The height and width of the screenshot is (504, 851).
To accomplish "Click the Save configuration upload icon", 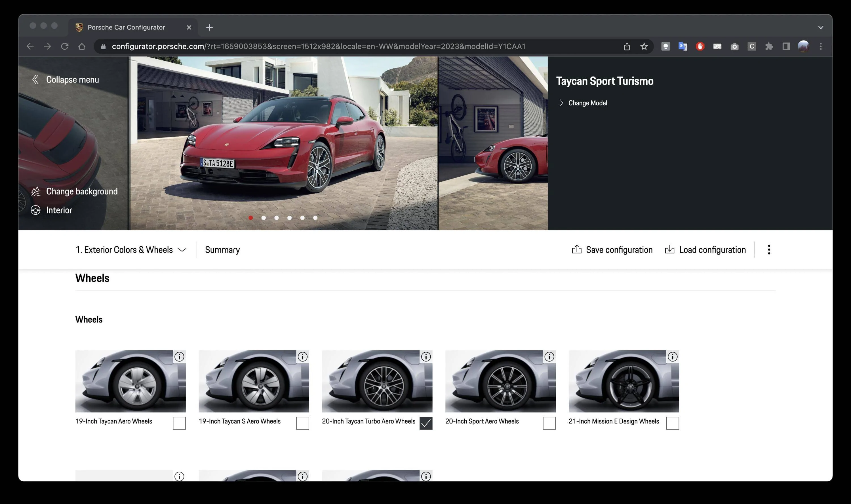I will [577, 249].
